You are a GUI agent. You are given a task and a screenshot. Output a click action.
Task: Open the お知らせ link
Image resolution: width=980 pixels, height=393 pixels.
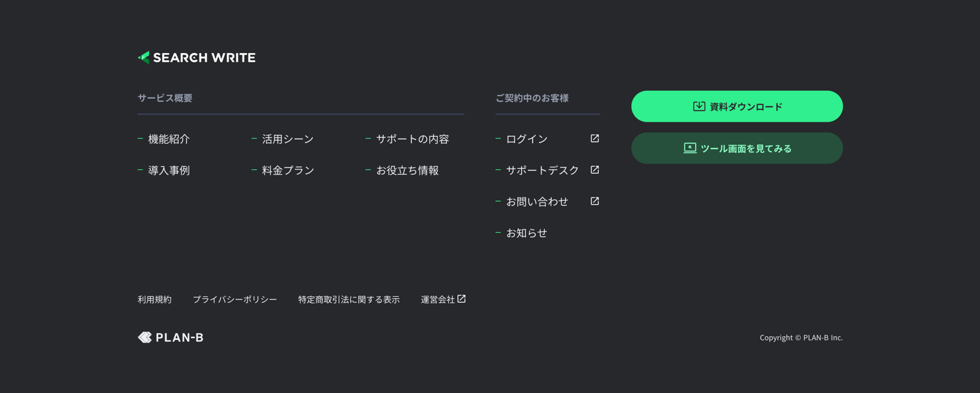(526, 233)
